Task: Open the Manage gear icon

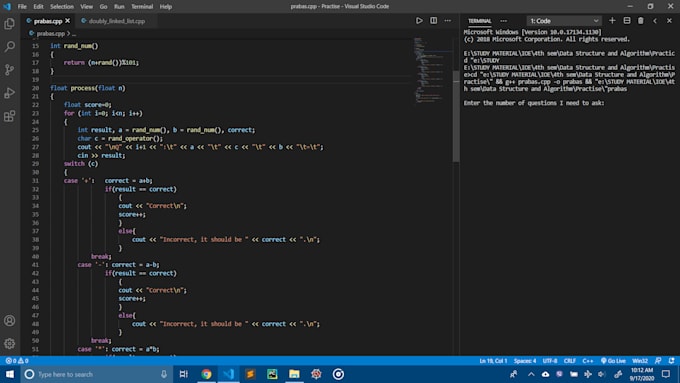Action: (x=10, y=344)
